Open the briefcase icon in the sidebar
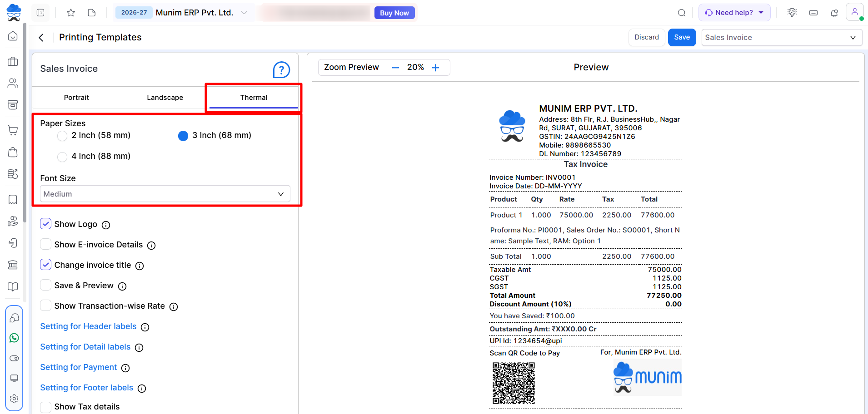This screenshot has width=868, height=414. [13, 61]
